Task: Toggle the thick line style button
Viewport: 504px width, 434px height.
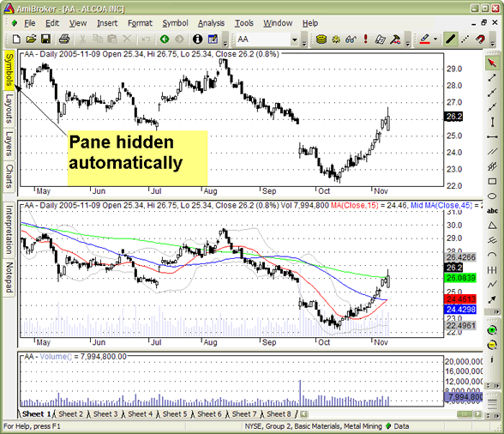Action: click(x=450, y=39)
